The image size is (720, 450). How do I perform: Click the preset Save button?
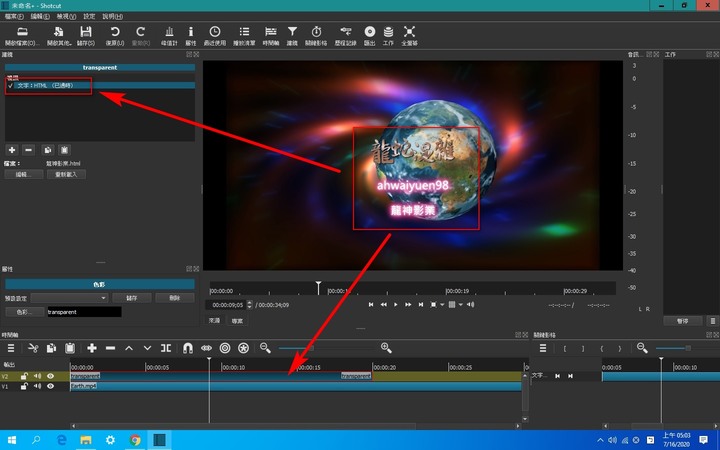[x=132, y=298]
